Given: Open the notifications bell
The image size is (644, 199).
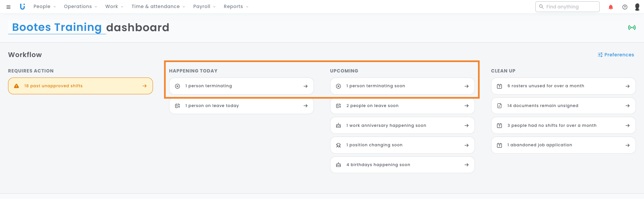Looking at the screenshot, I should pos(610,7).
